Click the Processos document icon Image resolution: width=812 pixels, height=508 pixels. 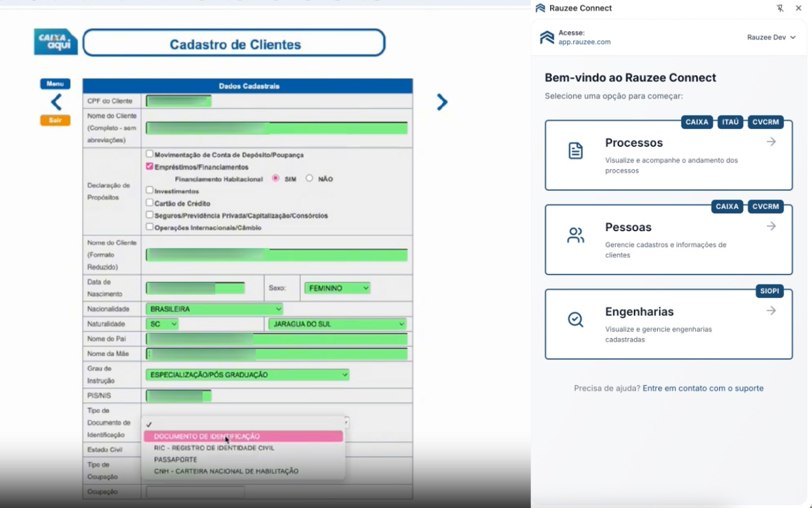click(x=575, y=151)
